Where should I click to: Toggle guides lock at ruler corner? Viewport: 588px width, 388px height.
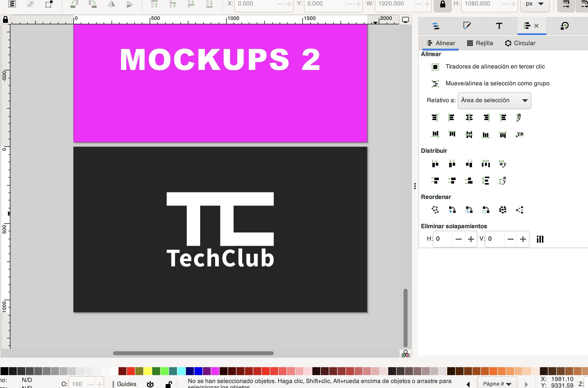(x=5, y=20)
